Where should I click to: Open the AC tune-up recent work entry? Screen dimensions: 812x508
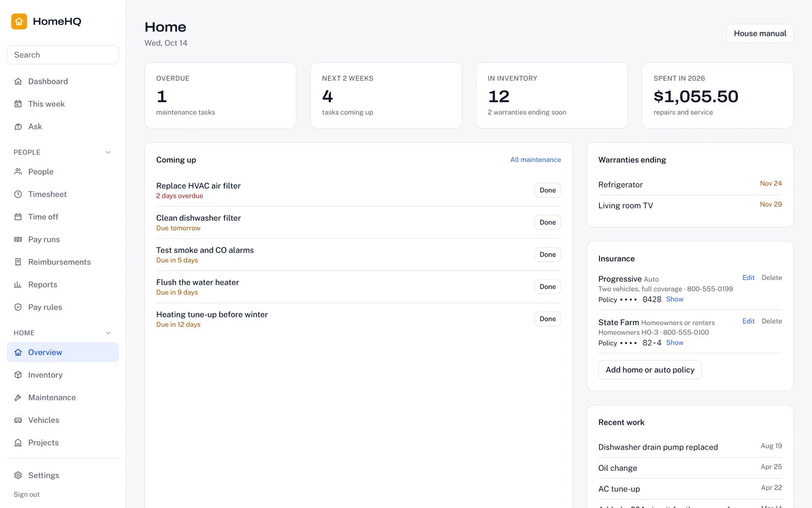pyautogui.click(x=690, y=489)
